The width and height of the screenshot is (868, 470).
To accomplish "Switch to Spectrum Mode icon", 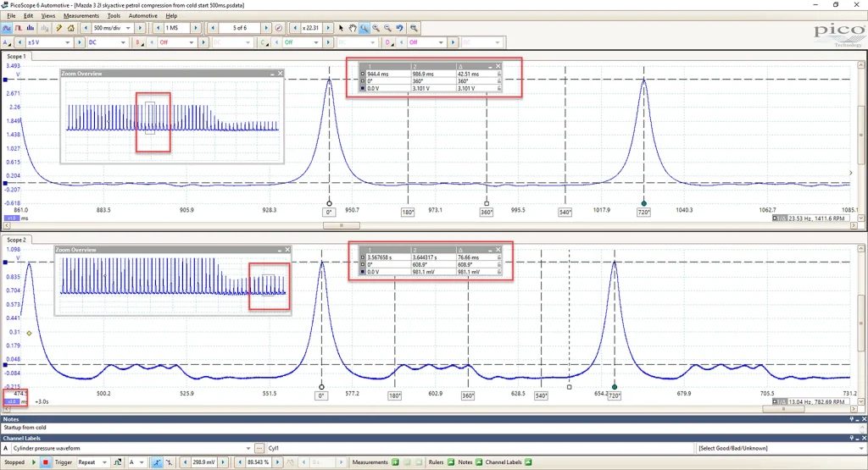I will pyautogui.click(x=31, y=28).
